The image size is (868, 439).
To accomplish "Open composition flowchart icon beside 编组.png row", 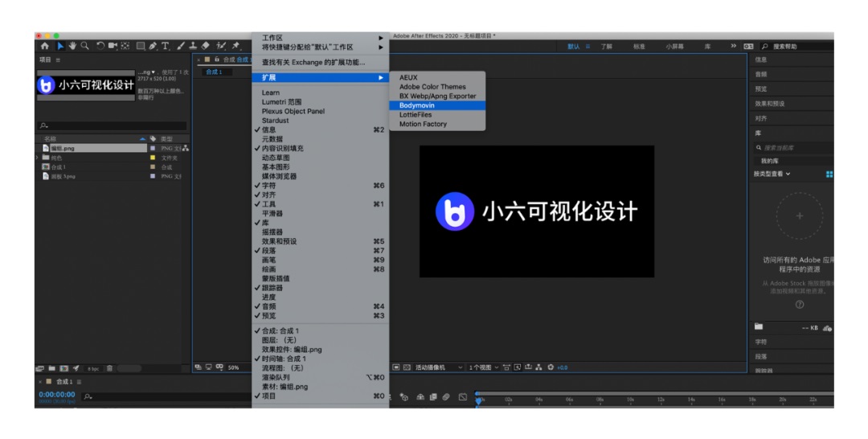I will (186, 149).
